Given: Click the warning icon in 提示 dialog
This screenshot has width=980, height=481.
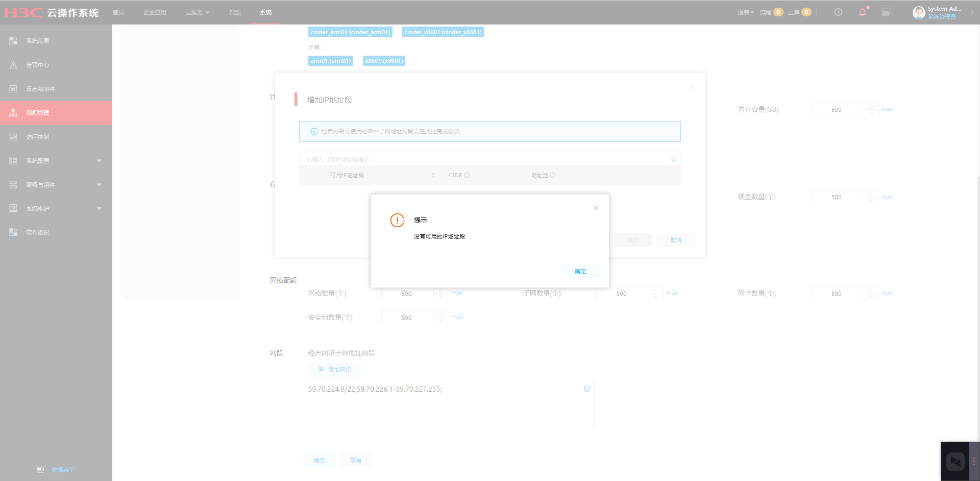Looking at the screenshot, I should tap(397, 220).
